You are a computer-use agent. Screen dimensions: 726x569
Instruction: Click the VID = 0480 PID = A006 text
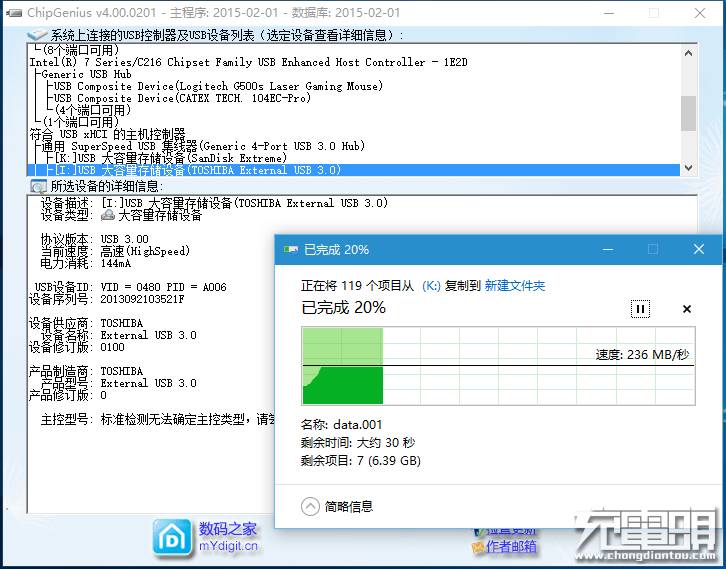[163, 287]
